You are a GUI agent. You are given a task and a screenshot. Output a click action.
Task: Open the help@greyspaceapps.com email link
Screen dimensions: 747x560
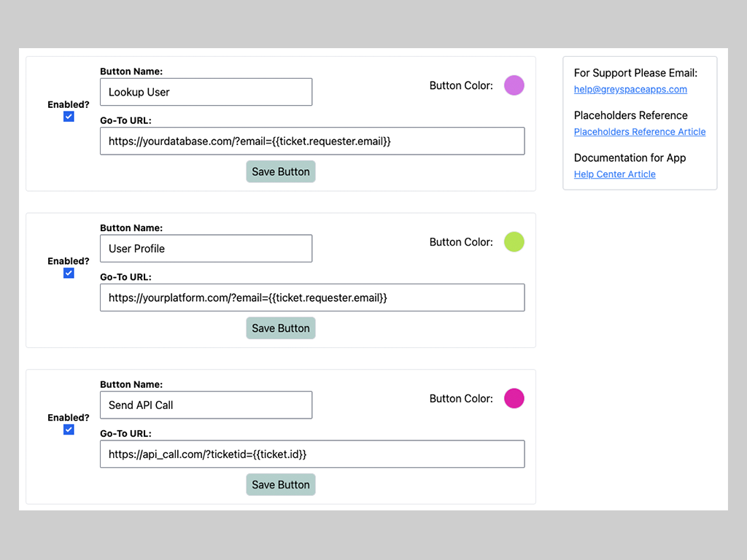[630, 90]
